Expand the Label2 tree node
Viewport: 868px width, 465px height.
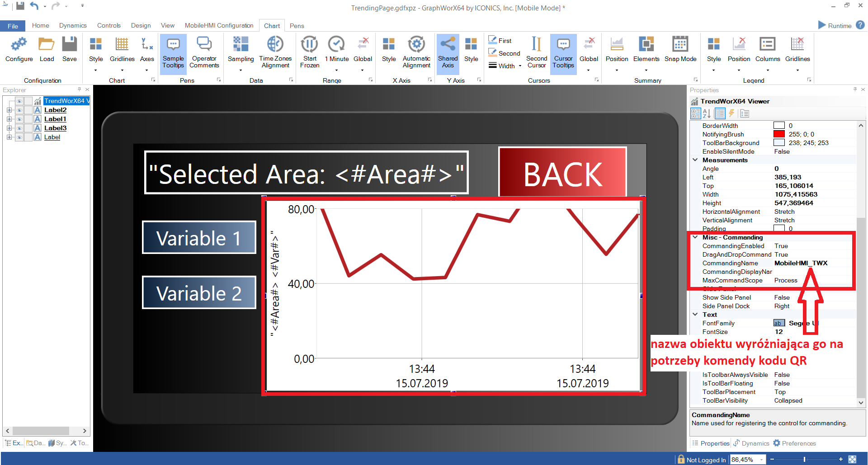point(9,110)
